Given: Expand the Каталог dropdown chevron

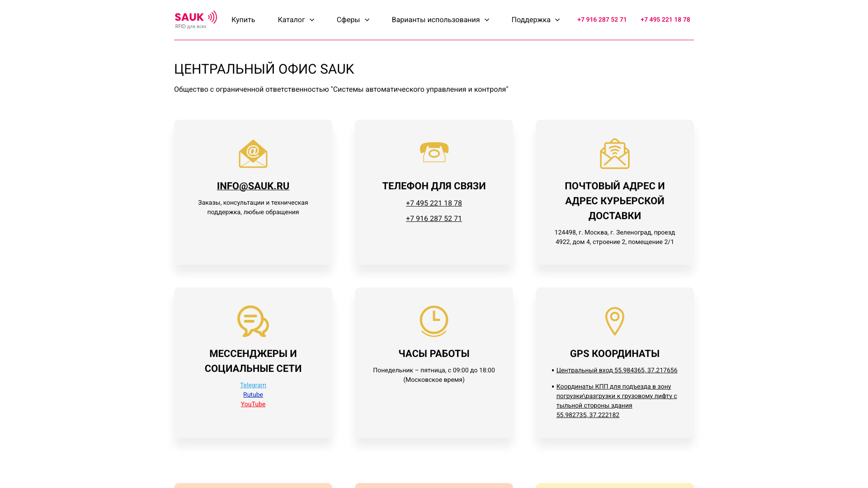Looking at the screenshot, I should (x=312, y=20).
